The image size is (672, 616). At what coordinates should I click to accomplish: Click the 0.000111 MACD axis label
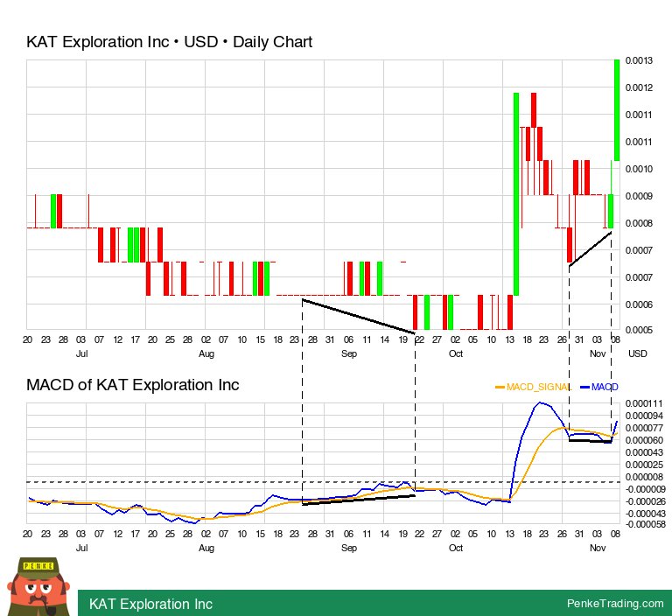[x=644, y=403]
